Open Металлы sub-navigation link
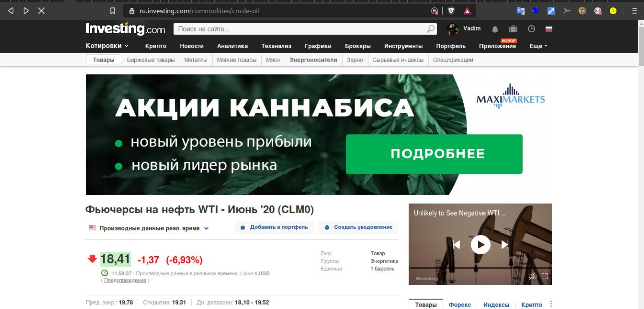Screen dimensions: 644x309 (196, 60)
